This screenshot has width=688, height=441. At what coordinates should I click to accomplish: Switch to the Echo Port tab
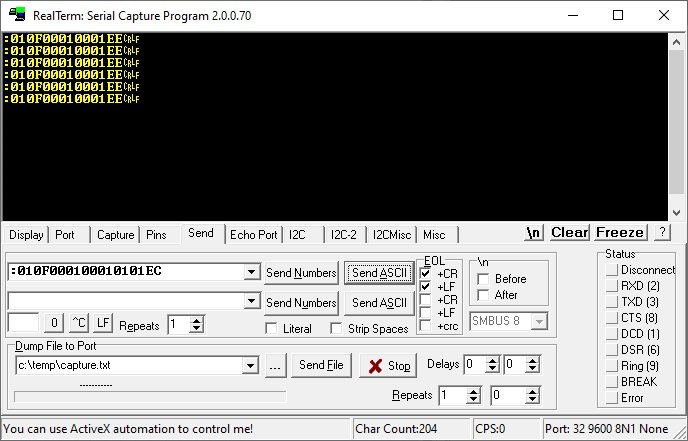click(x=253, y=235)
